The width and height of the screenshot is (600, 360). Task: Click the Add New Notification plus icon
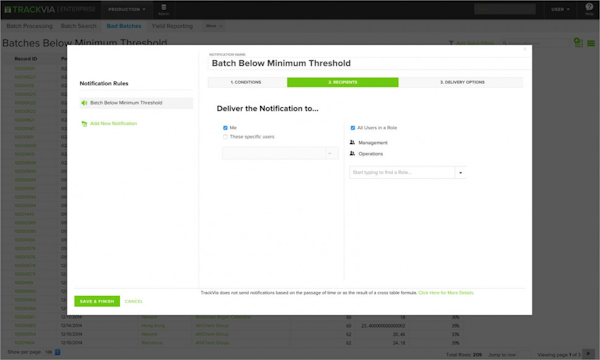pos(84,124)
